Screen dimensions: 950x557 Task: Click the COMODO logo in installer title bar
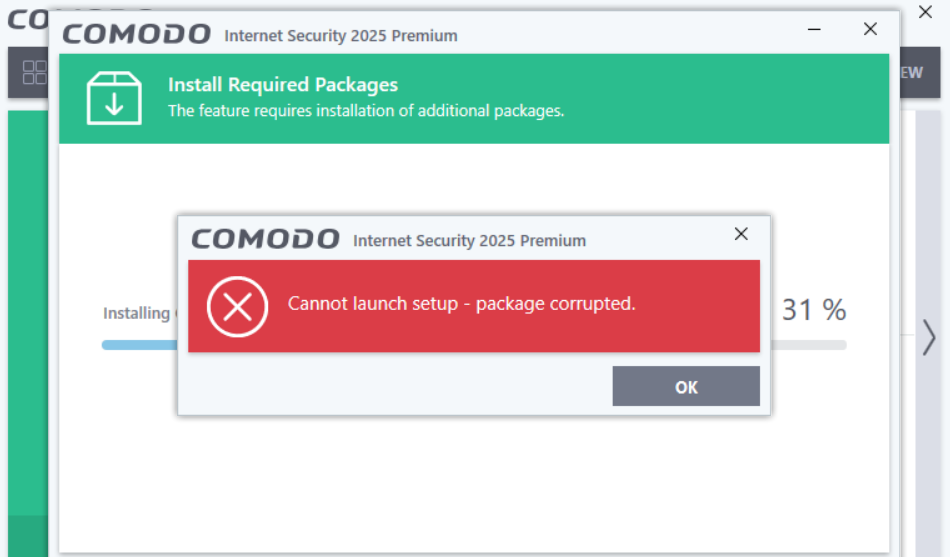tap(137, 35)
